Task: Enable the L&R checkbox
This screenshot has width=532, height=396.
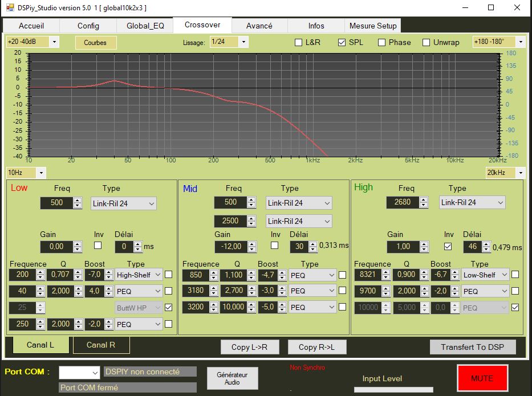Action: 298,42
